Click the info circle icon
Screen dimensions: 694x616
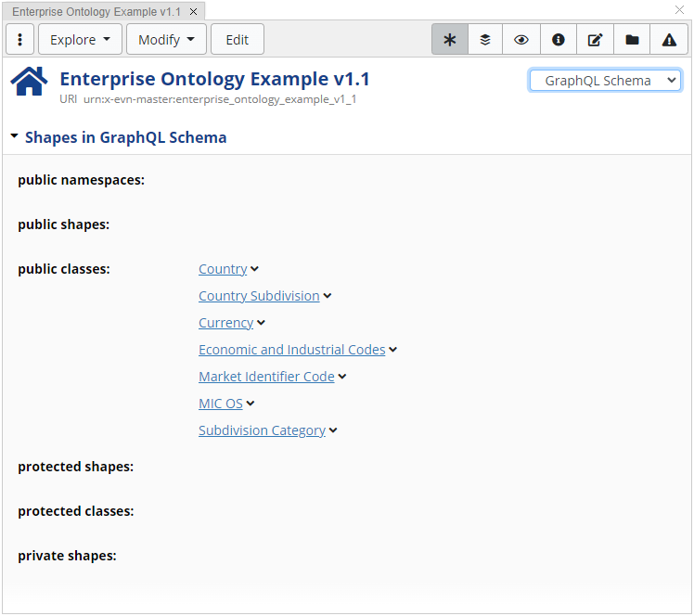coord(559,40)
